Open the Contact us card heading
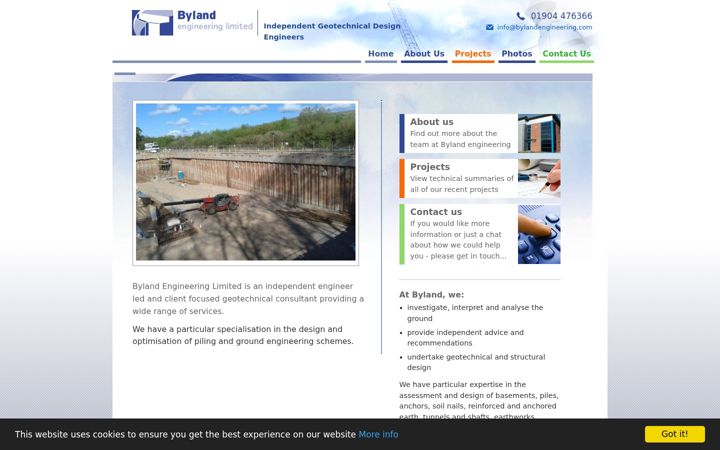 tap(436, 212)
